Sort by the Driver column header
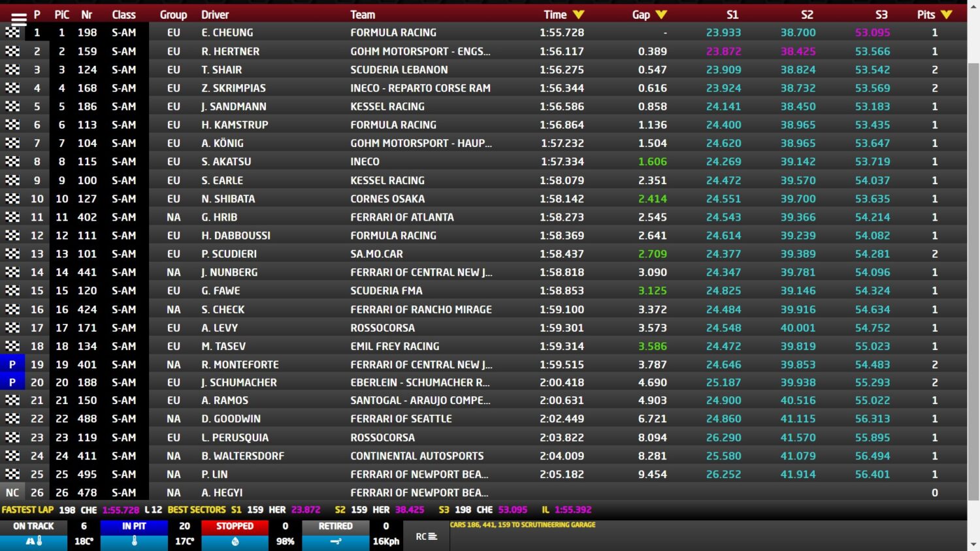The image size is (980, 551). 215,14
